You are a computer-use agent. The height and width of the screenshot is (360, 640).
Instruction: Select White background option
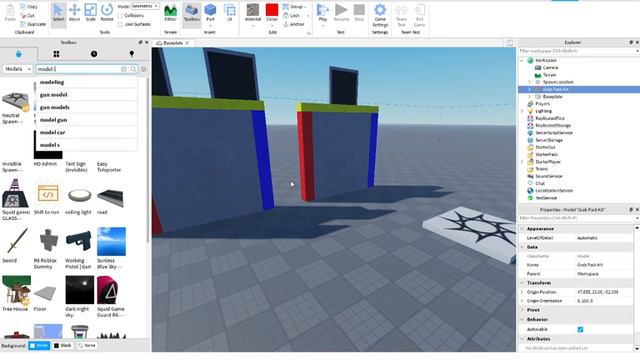pyautogui.click(x=39, y=346)
